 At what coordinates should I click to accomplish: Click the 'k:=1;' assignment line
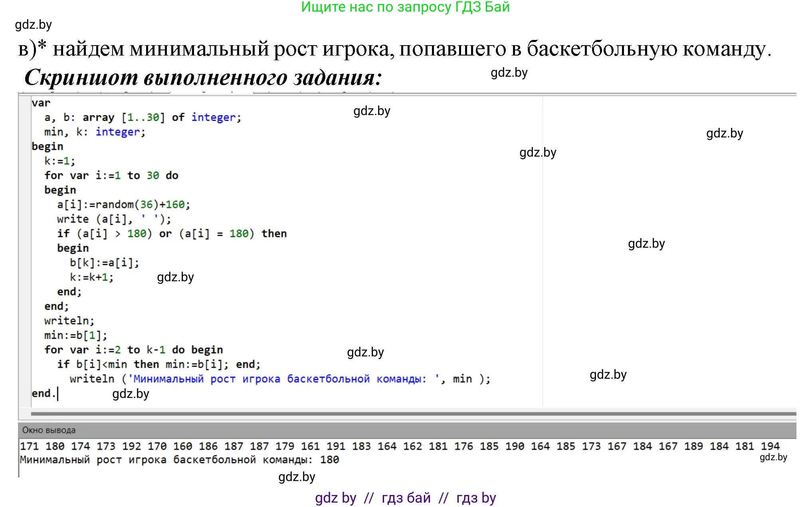coord(59,161)
